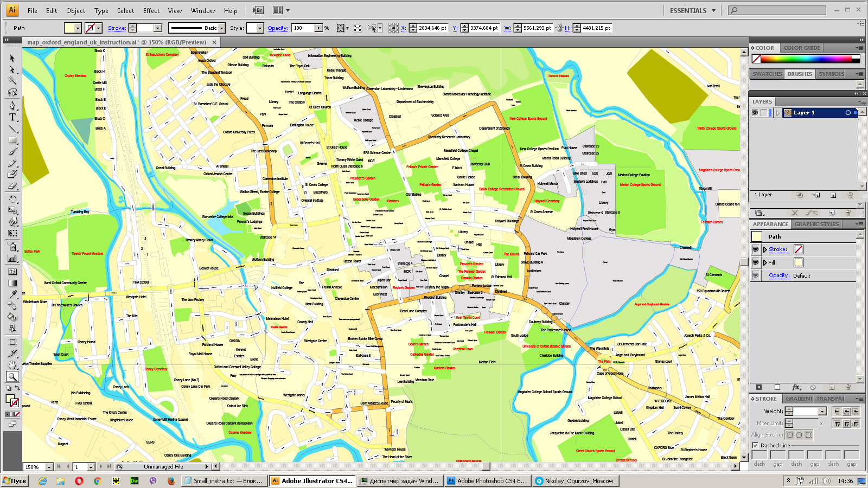Toggle Stroke visibility in Appearance panel
Screen dimensions: 868x488
(x=755, y=249)
